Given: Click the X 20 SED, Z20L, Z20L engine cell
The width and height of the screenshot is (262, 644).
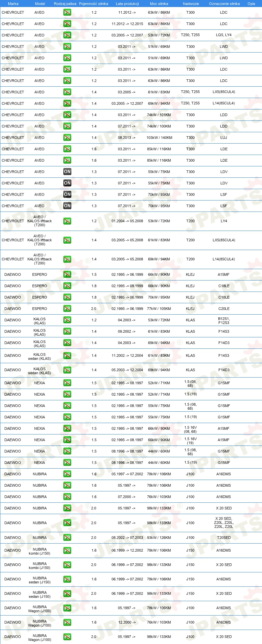Looking at the screenshot, I should 224,523.
